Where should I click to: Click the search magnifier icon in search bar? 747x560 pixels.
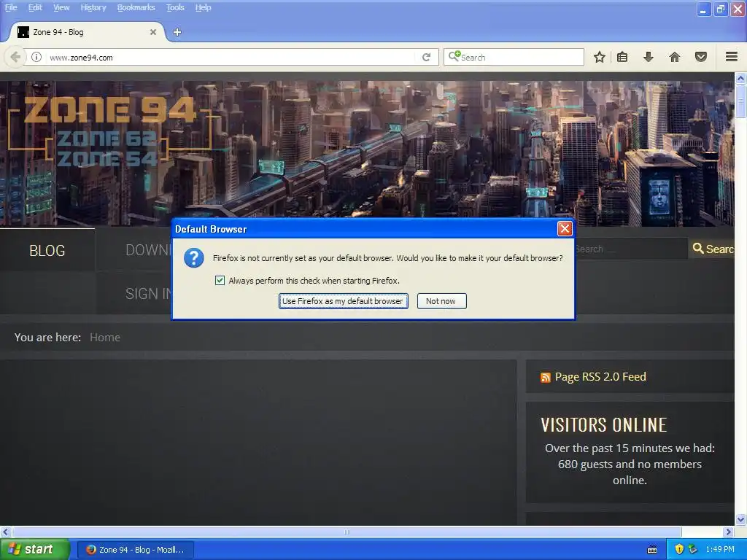pyautogui.click(x=454, y=56)
